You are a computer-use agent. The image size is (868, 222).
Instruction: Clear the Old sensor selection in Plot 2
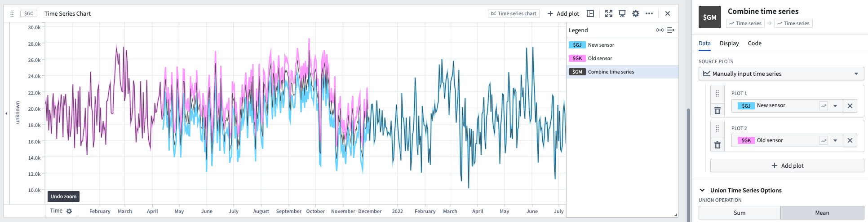click(x=850, y=140)
